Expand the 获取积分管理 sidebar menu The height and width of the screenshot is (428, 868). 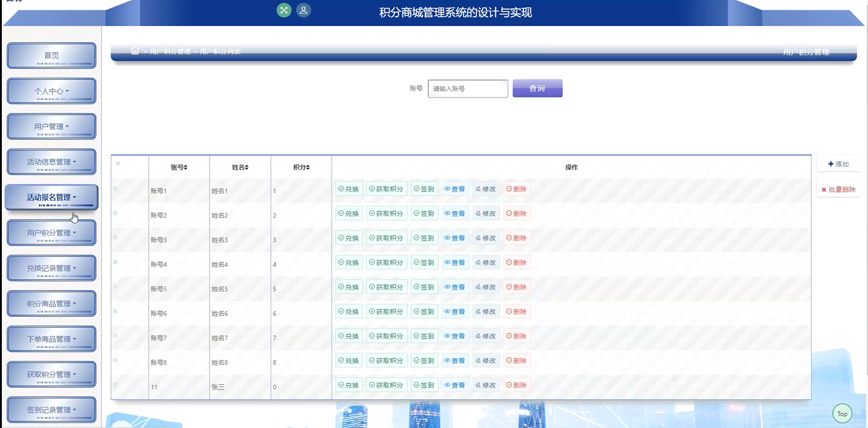[52, 374]
